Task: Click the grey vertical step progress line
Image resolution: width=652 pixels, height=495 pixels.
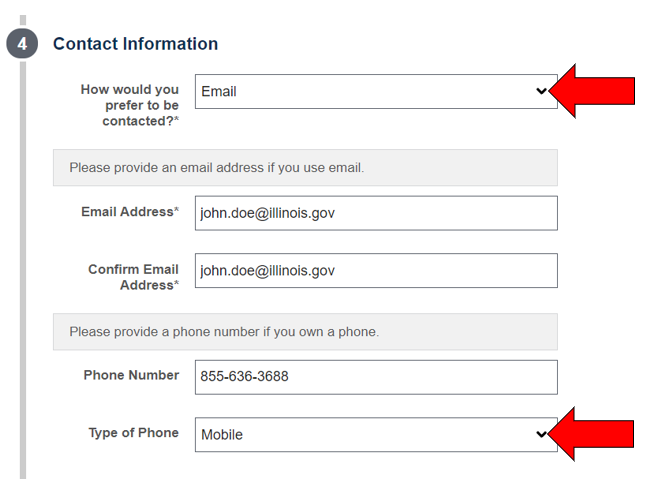Action: (x=23, y=270)
